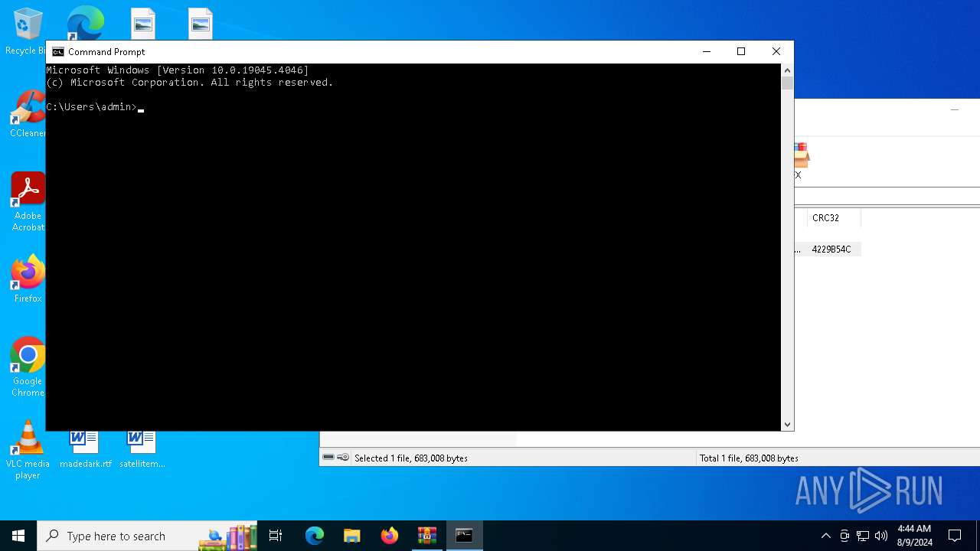Minimize the WinRAR window behind Command Prompt

(955, 110)
